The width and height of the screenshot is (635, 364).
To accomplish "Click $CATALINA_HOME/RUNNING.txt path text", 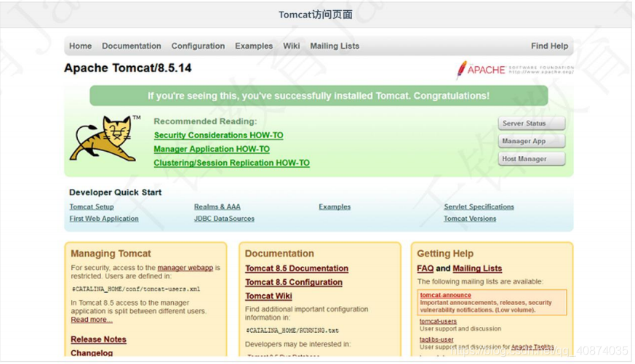I will click(x=292, y=331).
